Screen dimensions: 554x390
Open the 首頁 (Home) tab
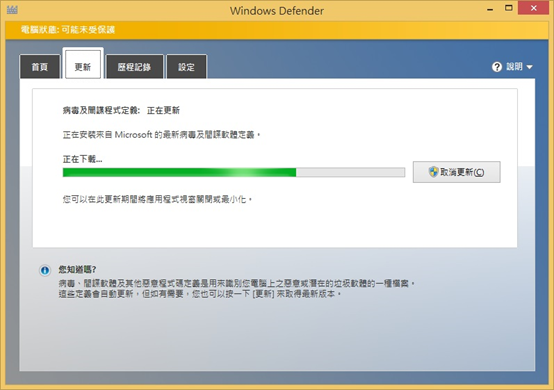pyautogui.click(x=40, y=66)
